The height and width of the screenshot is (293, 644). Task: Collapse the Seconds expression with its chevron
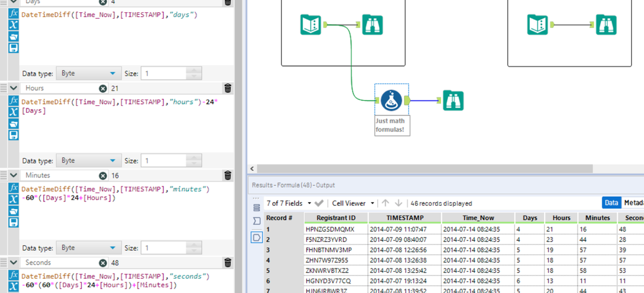tap(13, 263)
